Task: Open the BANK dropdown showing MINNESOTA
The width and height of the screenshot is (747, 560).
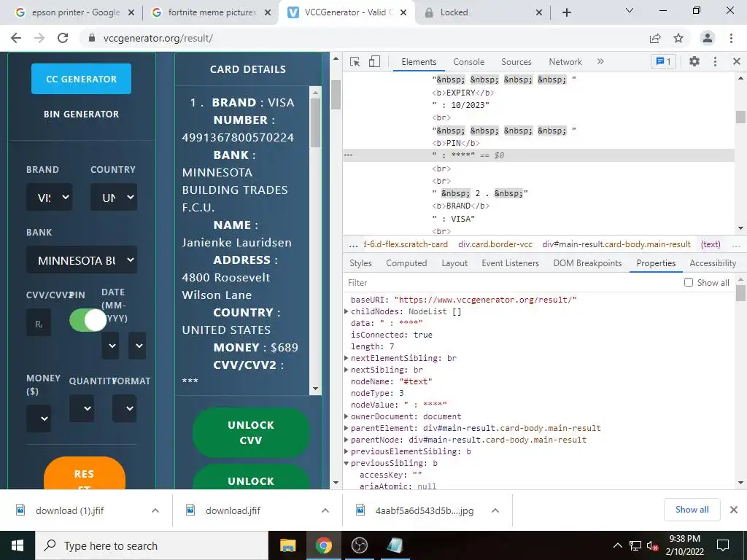Action: point(82,260)
